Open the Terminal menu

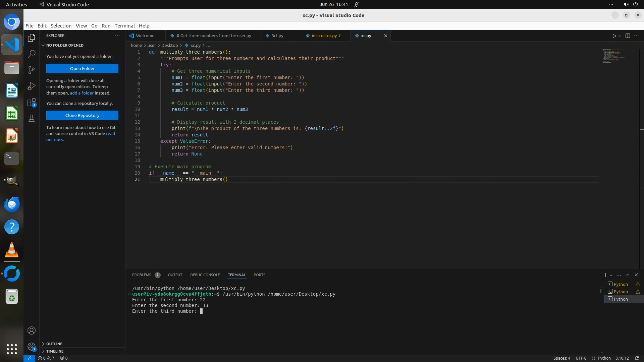(x=124, y=26)
